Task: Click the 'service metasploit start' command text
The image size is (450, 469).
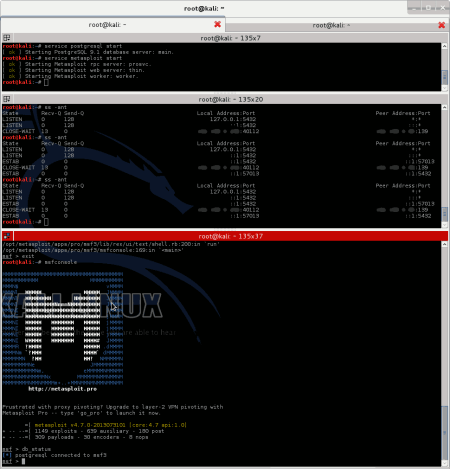Action: [83, 58]
